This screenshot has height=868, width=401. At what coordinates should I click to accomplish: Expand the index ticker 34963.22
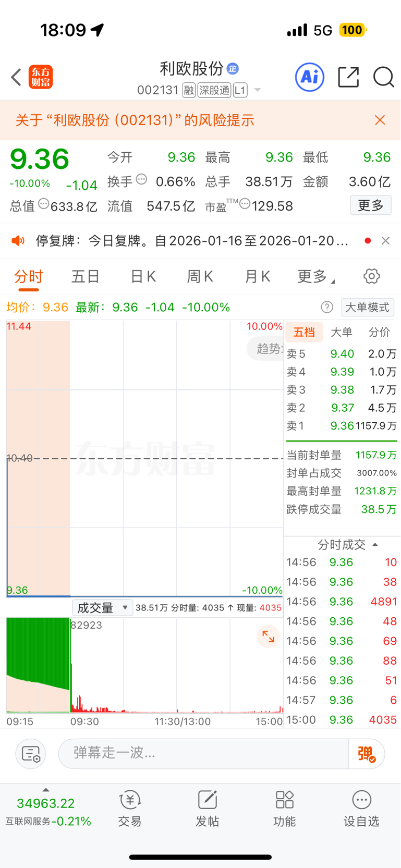46,803
